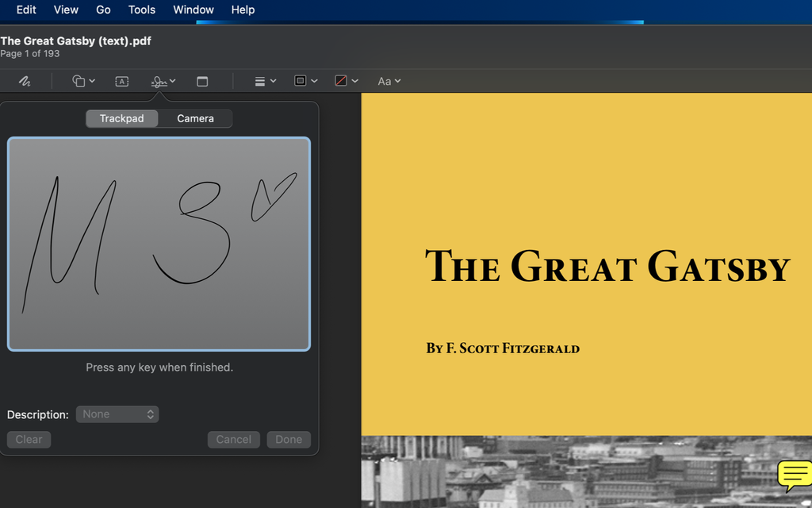Viewport: 812px width, 508px height.
Task: Switch to Trackpad signature input
Action: tap(122, 118)
